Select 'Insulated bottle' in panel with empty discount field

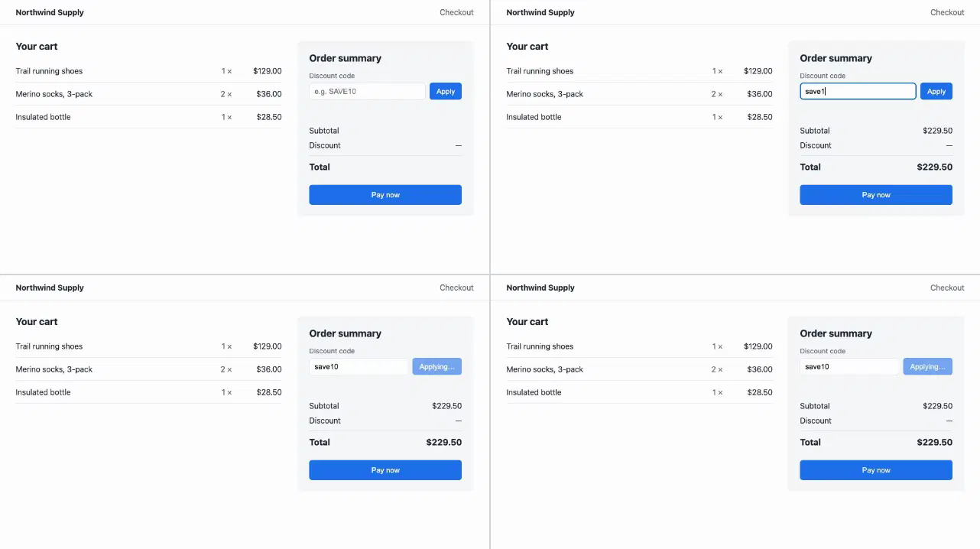[43, 117]
